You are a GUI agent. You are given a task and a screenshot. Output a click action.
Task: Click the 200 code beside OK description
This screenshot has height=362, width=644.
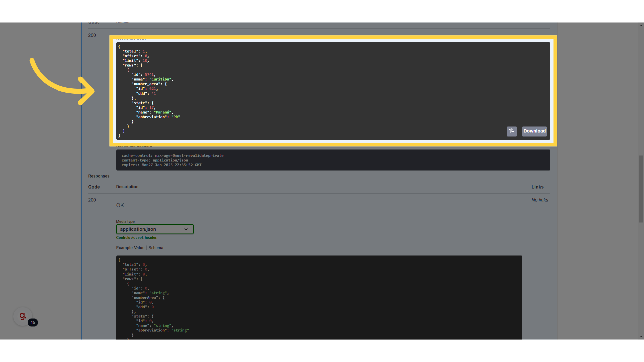(x=92, y=200)
